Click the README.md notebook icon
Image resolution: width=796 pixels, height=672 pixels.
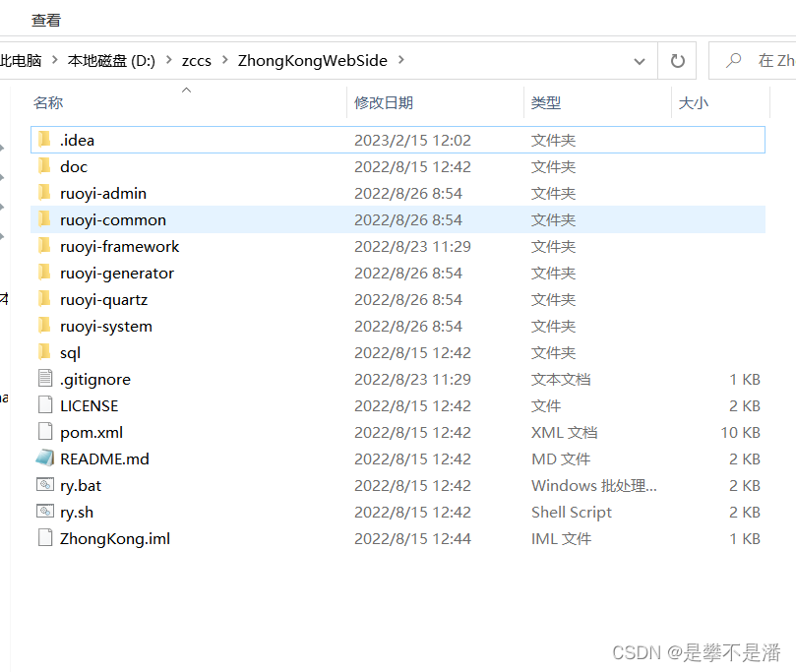(45, 458)
